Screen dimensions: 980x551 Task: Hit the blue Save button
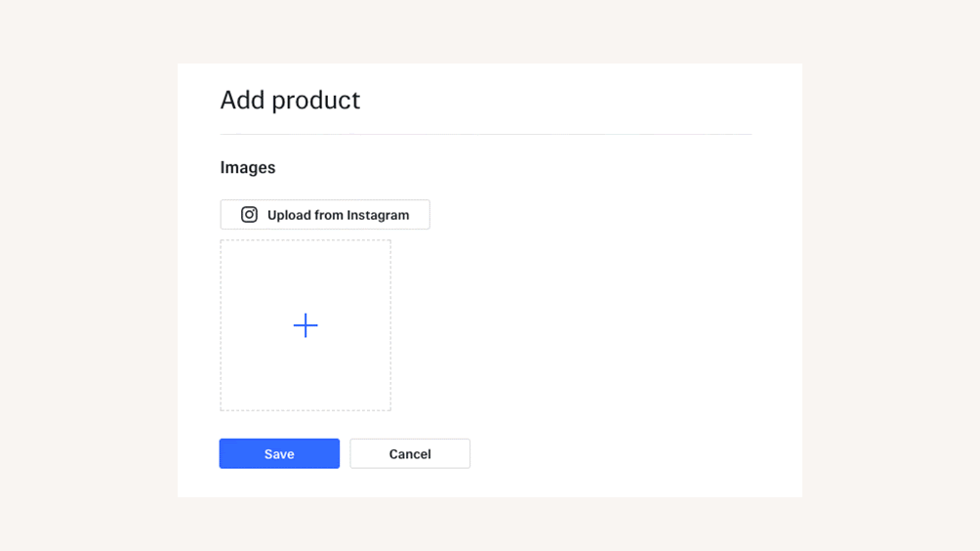point(279,453)
